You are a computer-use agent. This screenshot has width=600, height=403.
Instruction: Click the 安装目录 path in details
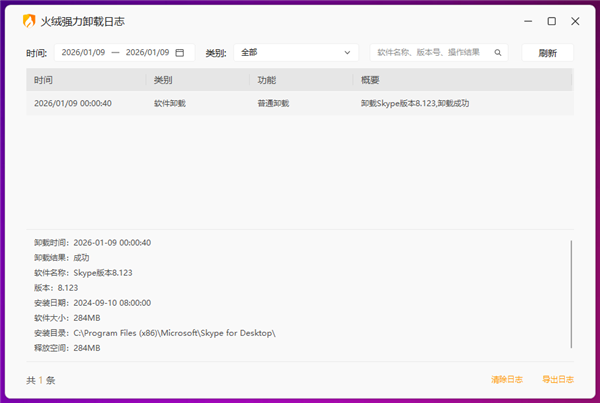[174, 333]
